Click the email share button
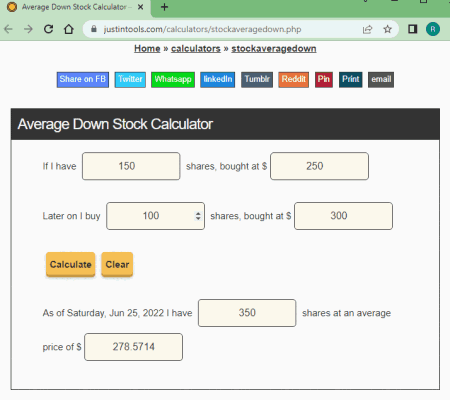 click(381, 80)
